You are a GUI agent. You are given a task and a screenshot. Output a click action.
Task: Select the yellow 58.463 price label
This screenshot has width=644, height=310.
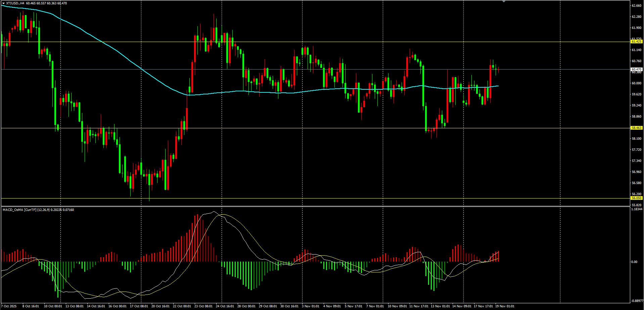pos(636,128)
